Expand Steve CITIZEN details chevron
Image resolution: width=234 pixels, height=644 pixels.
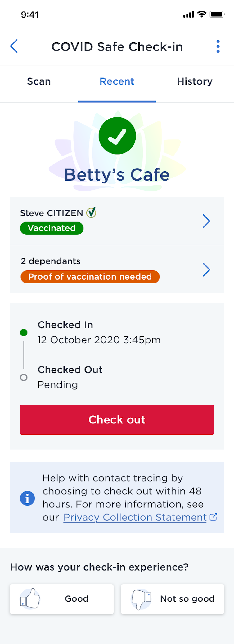(206, 221)
